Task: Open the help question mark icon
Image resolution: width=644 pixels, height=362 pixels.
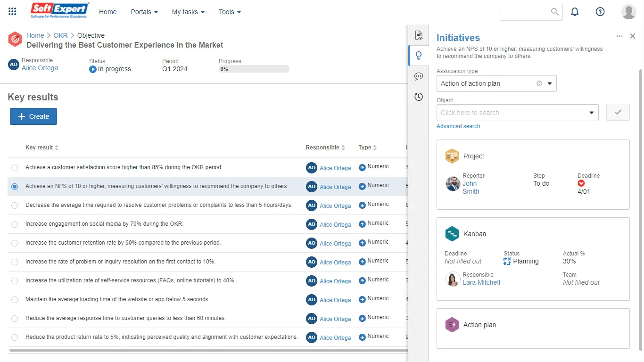Action: pyautogui.click(x=600, y=12)
